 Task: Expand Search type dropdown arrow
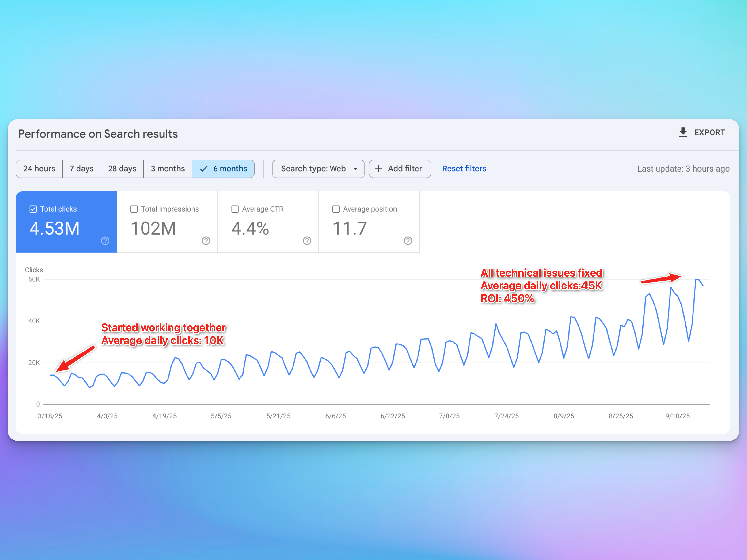tap(355, 169)
